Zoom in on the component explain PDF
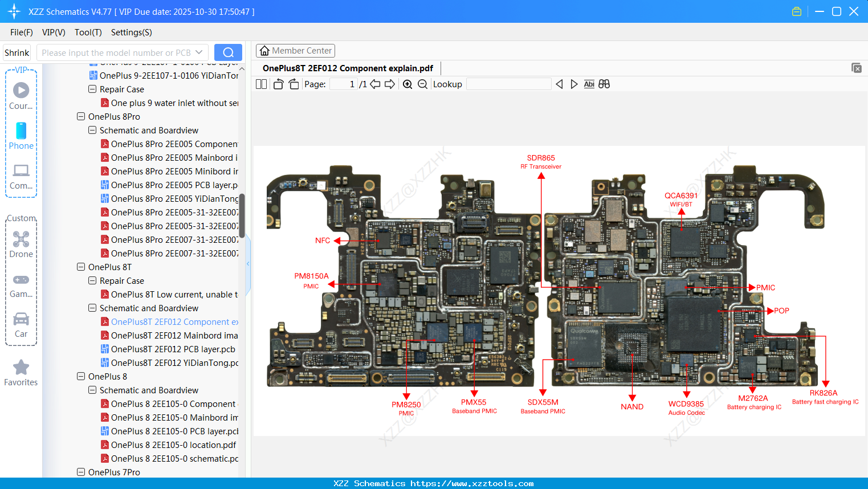Screen dimensions: 868x489 407,84
